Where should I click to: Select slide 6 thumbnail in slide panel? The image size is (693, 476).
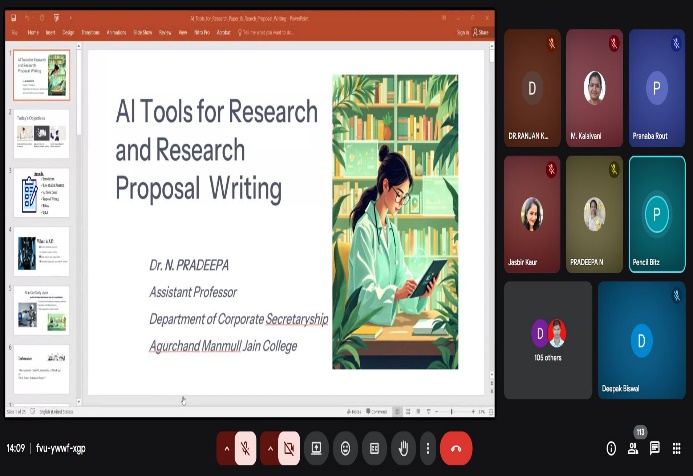point(42,369)
